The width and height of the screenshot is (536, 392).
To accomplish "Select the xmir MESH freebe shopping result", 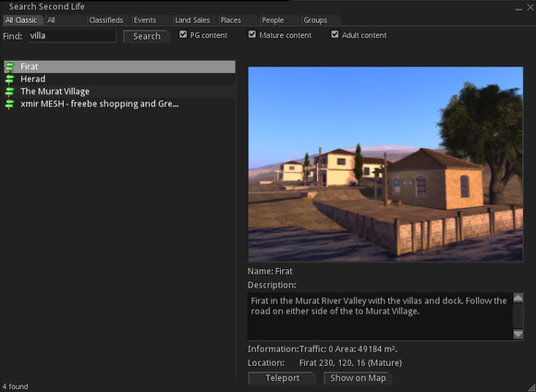I will (x=119, y=104).
